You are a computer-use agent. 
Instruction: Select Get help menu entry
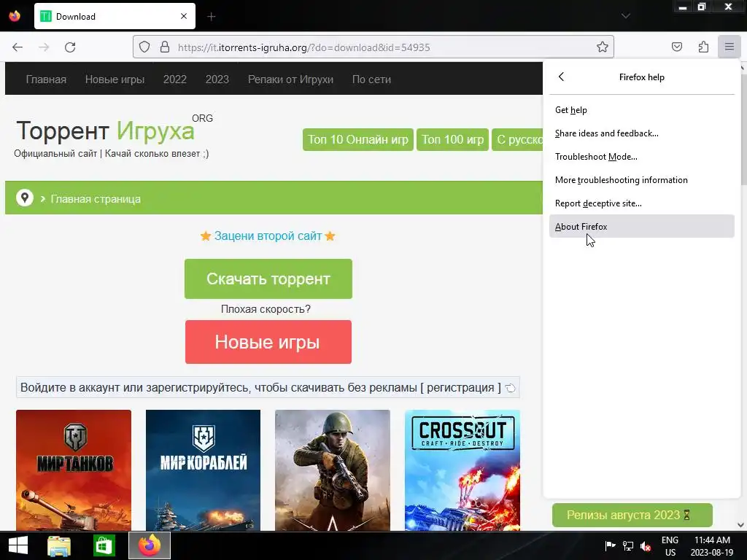pyautogui.click(x=642, y=110)
